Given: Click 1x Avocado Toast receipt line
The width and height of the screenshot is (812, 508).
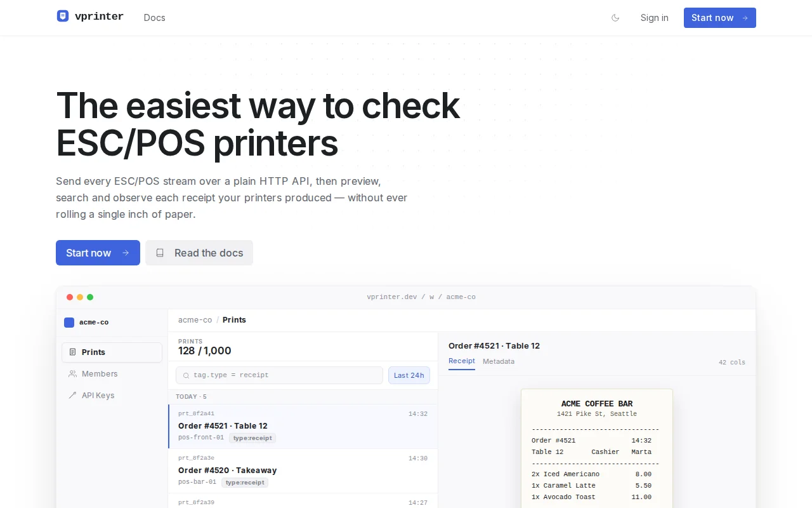Looking at the screenshot, I should click(592, 497).
